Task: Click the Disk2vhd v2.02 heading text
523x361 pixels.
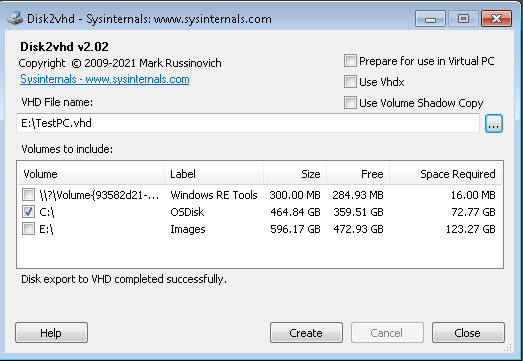Action: click(64, 47)
